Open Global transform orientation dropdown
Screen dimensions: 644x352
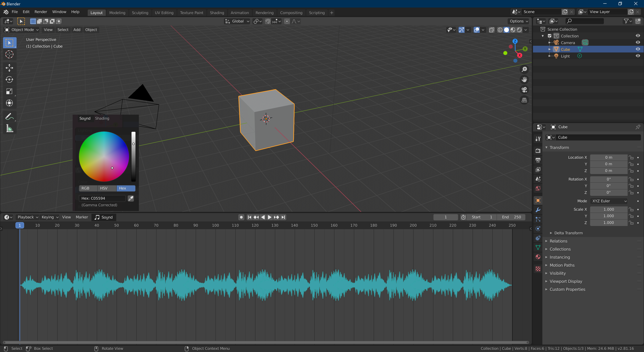[237, 21]
